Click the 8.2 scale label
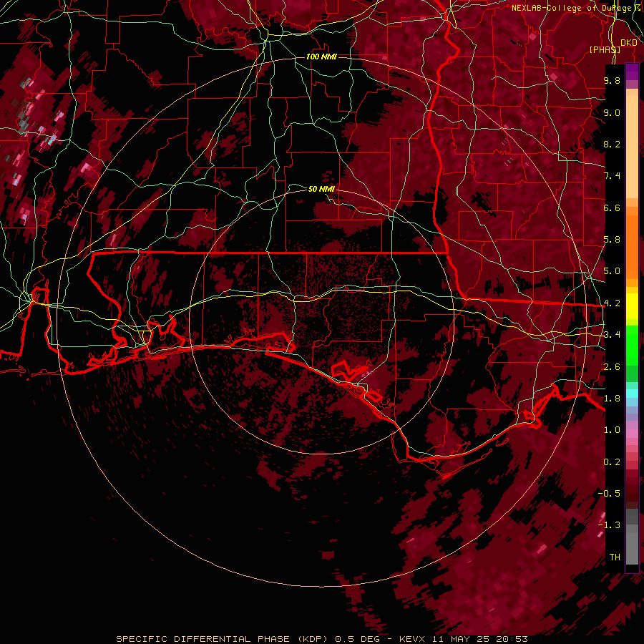The image size is (644, 644). pyautogui.click(x=612, y=144)
